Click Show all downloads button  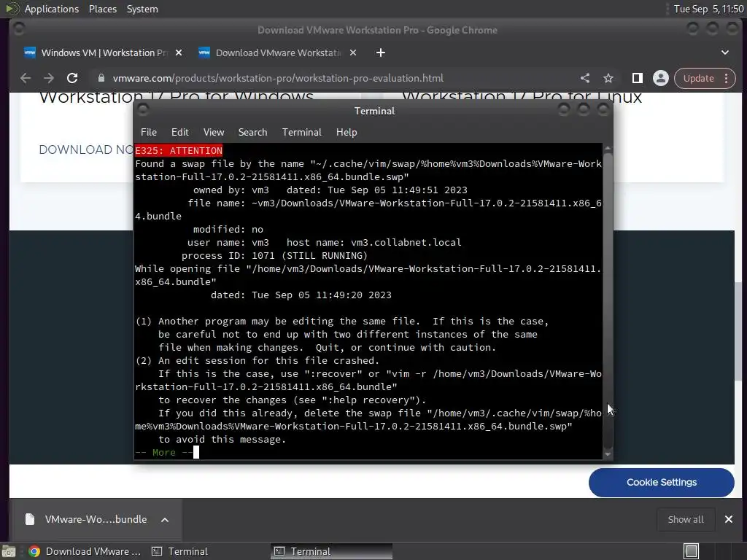click(686, 519)
